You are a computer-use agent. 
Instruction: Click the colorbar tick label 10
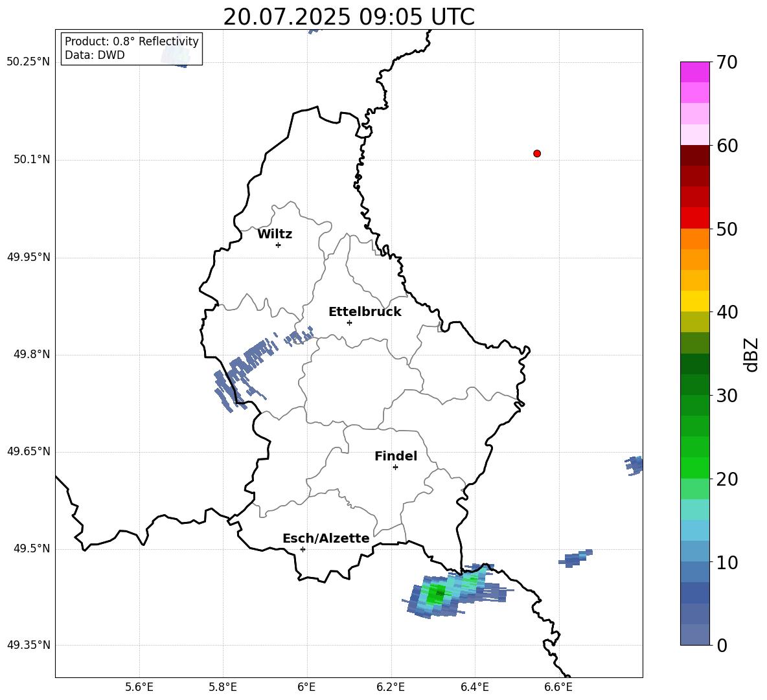(727, 563)
